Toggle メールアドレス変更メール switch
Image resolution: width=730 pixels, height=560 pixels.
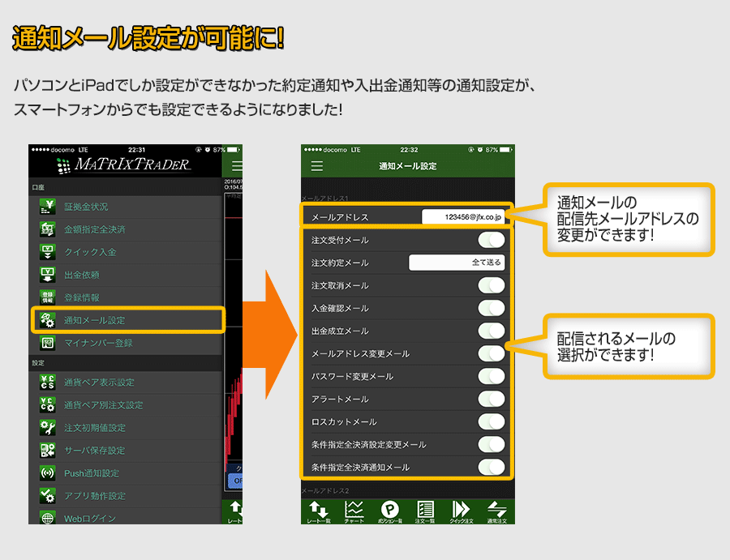pos(492,353)
